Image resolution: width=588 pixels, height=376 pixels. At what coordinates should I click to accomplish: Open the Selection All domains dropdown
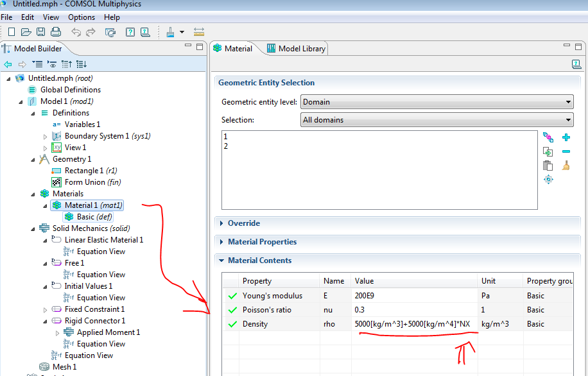pos(437,120)
